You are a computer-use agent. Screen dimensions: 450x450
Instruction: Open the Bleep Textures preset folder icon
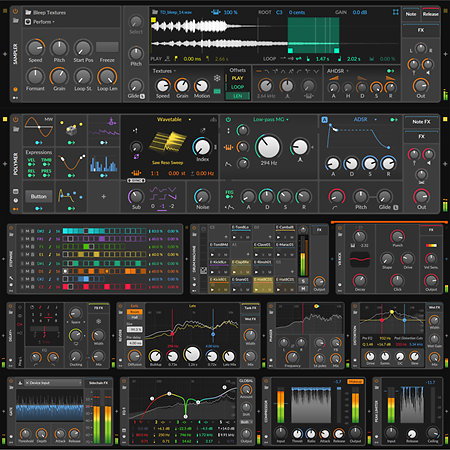click(x=28, y=12)
